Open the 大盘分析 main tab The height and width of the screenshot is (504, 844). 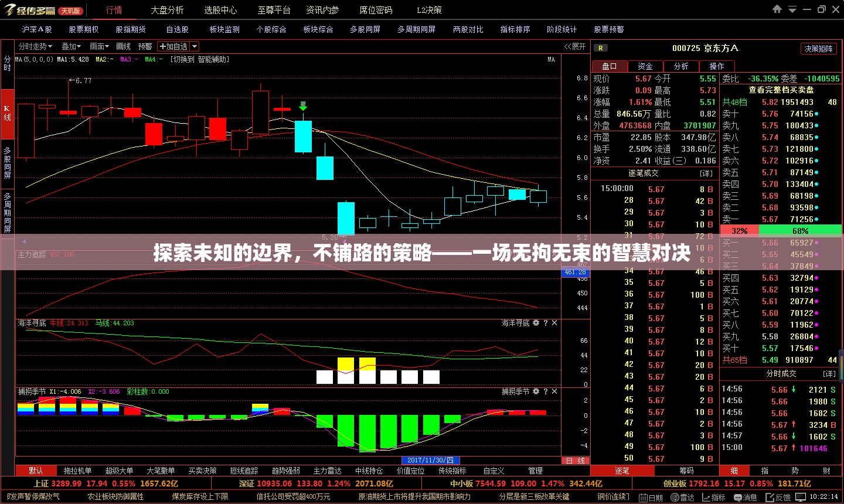click(167, 10)
